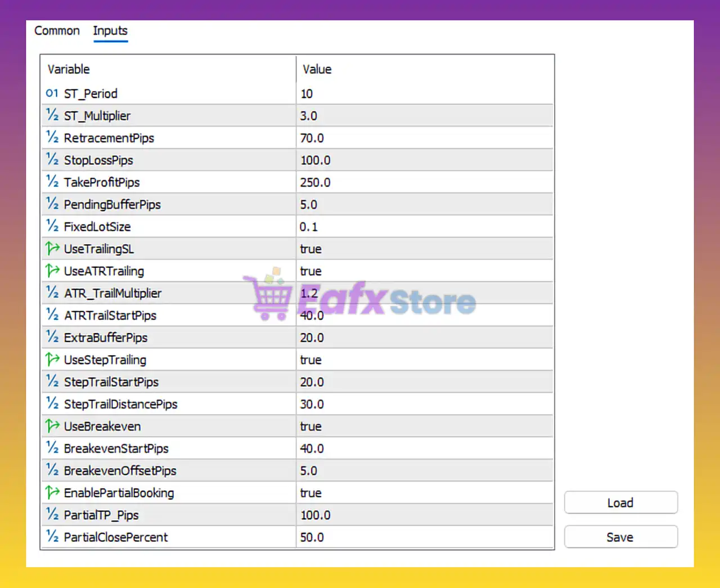This screenshot has width=720, height=588.
Task: Click the boolean arrow icon beside UseATRTrailing
Action: point(52,271)
